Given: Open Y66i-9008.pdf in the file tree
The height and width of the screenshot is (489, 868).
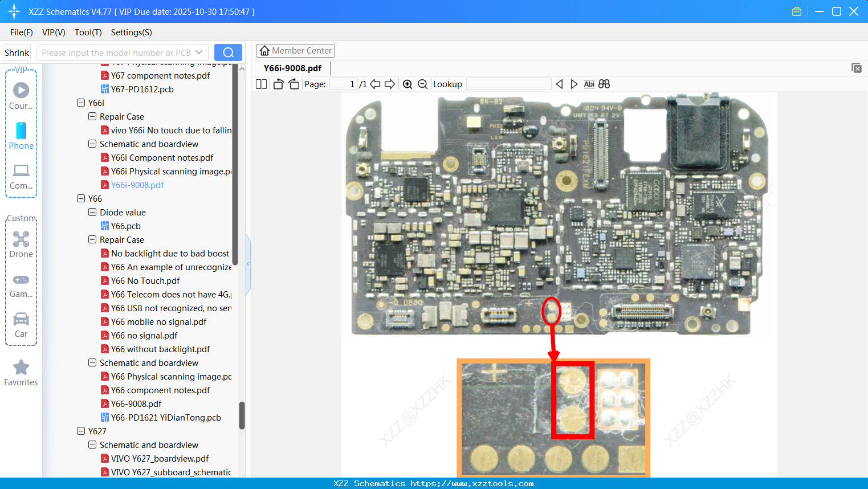Looking at the screenshot, I should (137, 185).
